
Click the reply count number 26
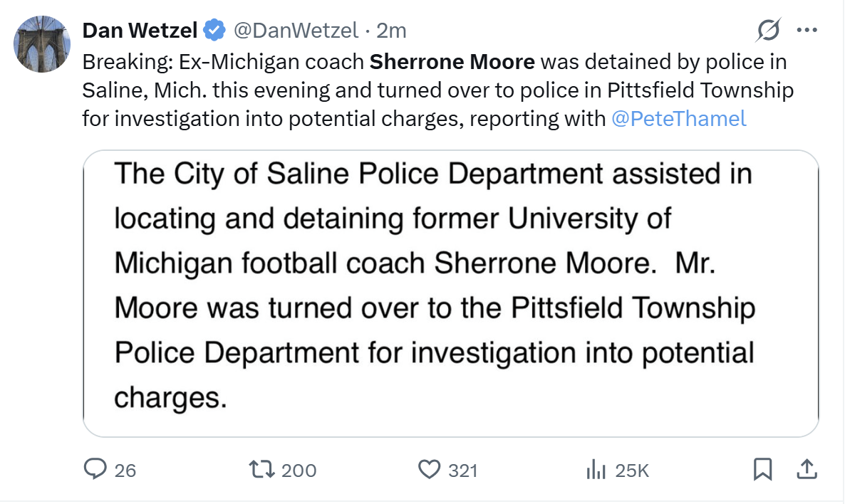pos(125,471)
